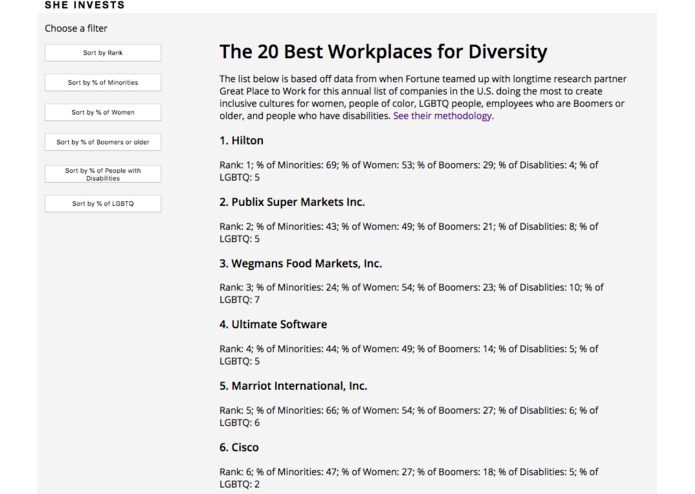Click the Publix stats line starting Rank: 2
This screenshot has width=695, height=494.
409,233
